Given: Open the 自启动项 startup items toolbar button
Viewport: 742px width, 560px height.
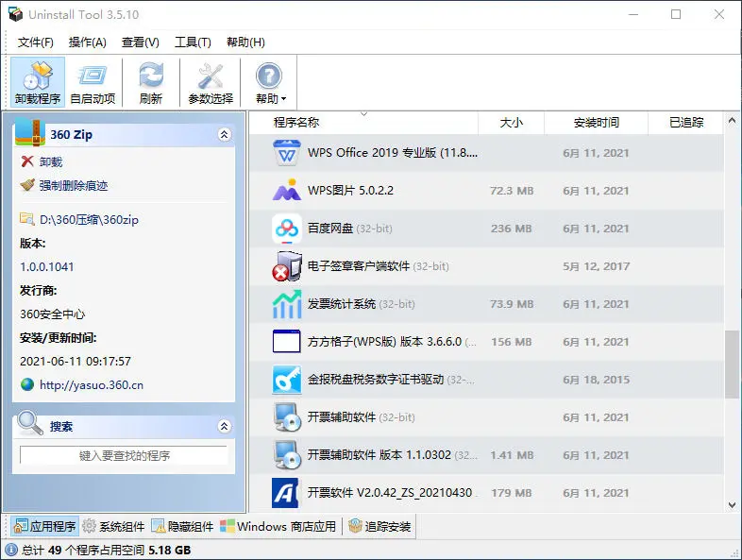Looking at the screenshot, I should [93, 82].
